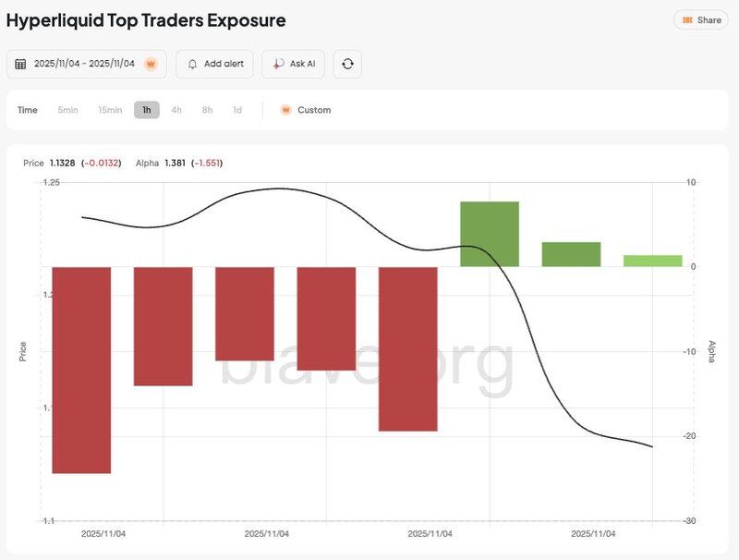Viewport: 739px width, 560px height.
Task: Open the Custom interval option
Action: pyautogui.click(x=314, y=110)
